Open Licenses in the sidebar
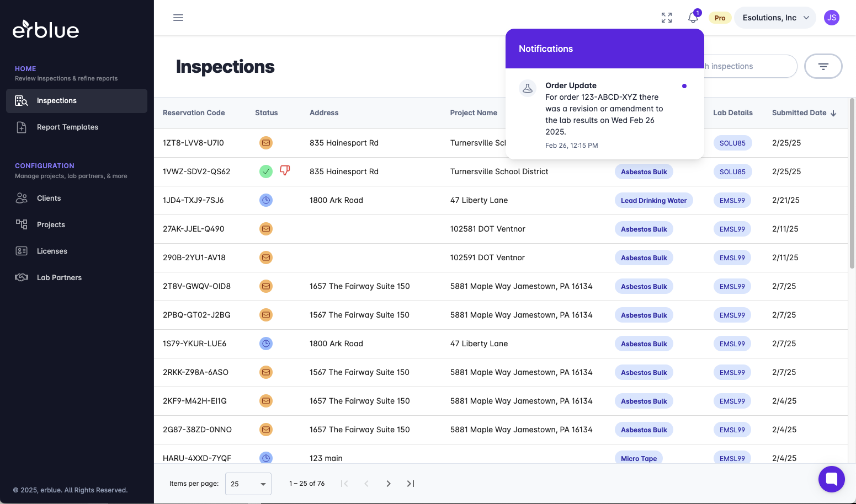Screen dimensions: 856x504 click(x=77, y=251)
